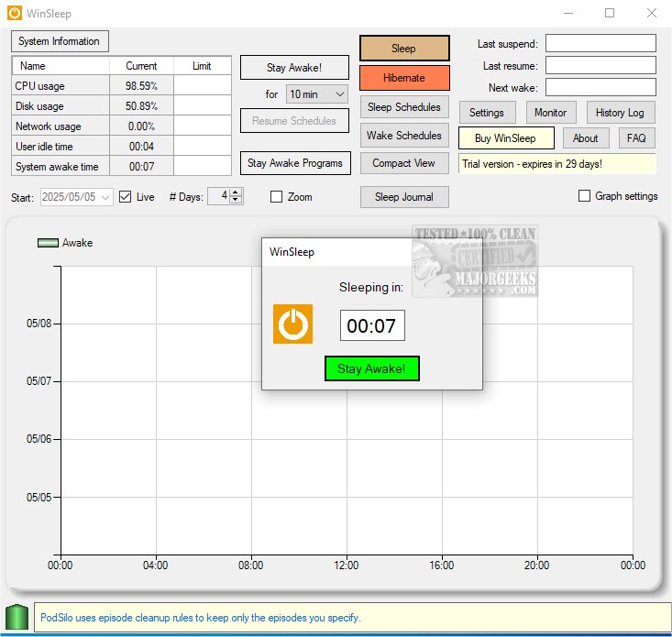672x637 pixels.
Task: Click the User idle time Limit cell
Action: click(203, 146)
